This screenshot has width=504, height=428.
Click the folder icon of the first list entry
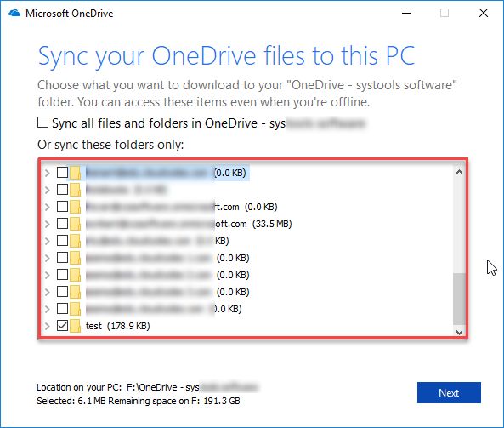(75, 173)
